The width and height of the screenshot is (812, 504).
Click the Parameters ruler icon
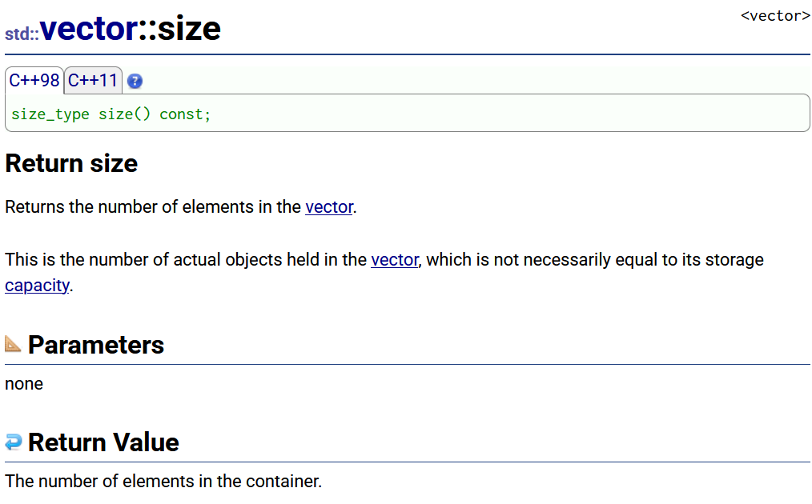pos(13,343)
